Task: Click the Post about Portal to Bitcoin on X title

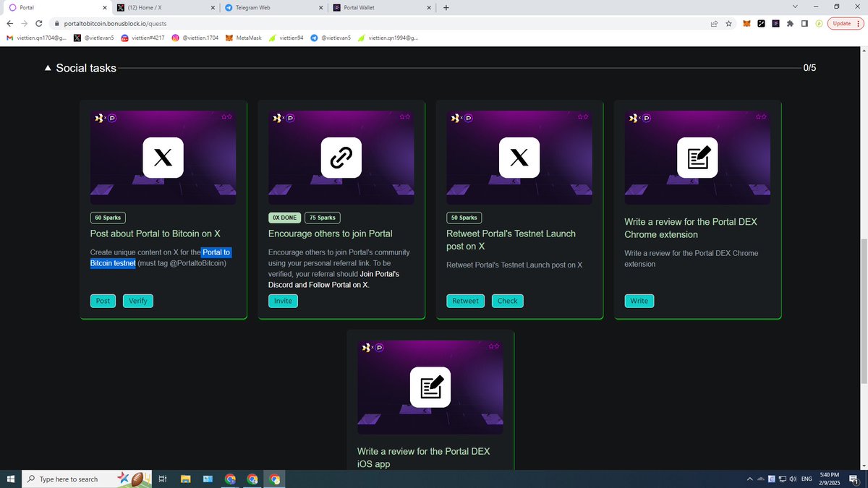Action: click(x=156, y=234)
